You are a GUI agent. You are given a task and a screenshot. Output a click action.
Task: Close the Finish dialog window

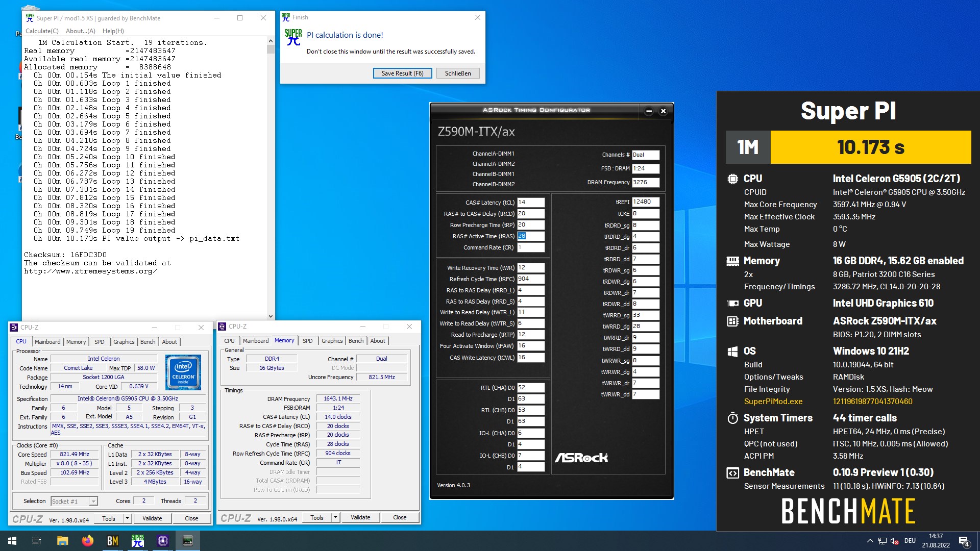478,17
